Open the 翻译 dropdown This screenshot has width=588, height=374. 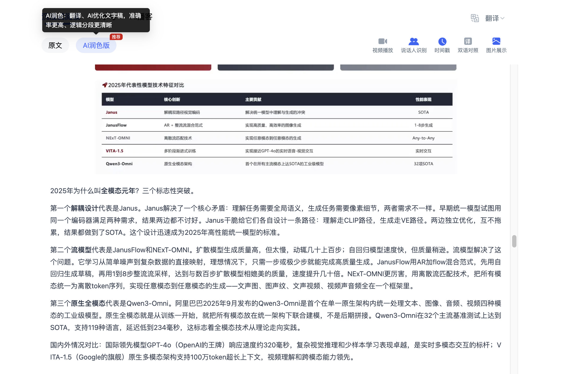[x=495, y=18]
